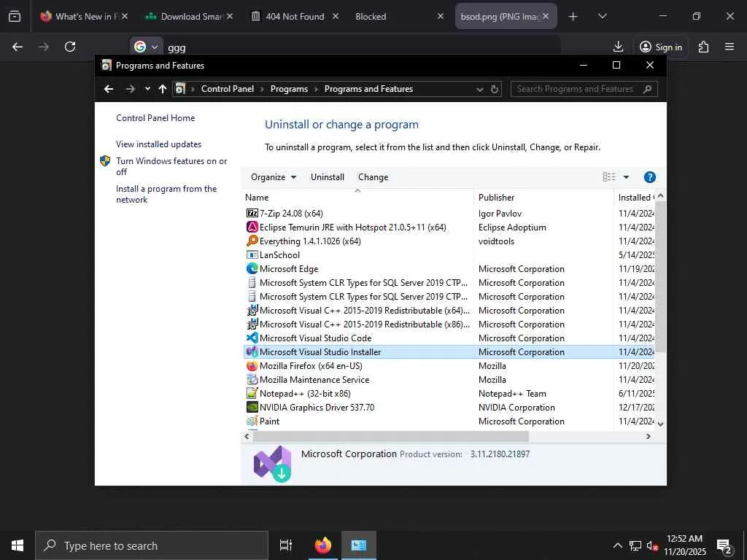747x560 pixels.
Task: Select Microsoft Visual C++ 2015-2019 Redistributable (x86) row
Action: click(449, 324)
